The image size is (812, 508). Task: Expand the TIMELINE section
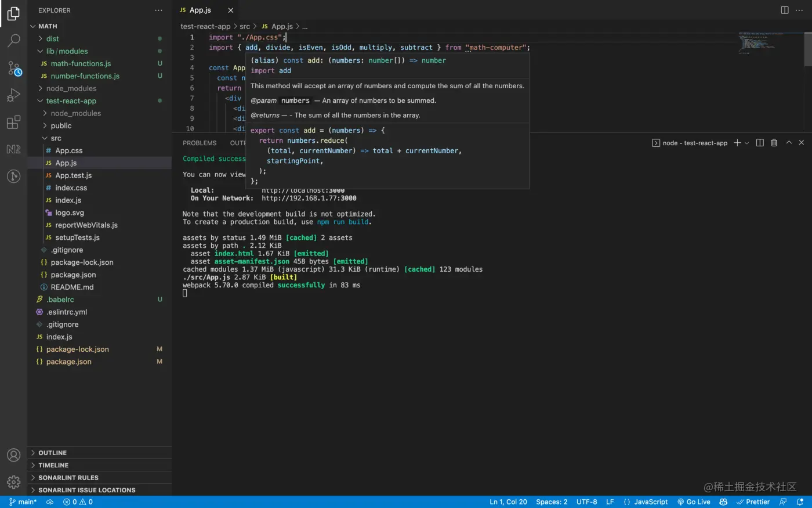pos(99,466)
